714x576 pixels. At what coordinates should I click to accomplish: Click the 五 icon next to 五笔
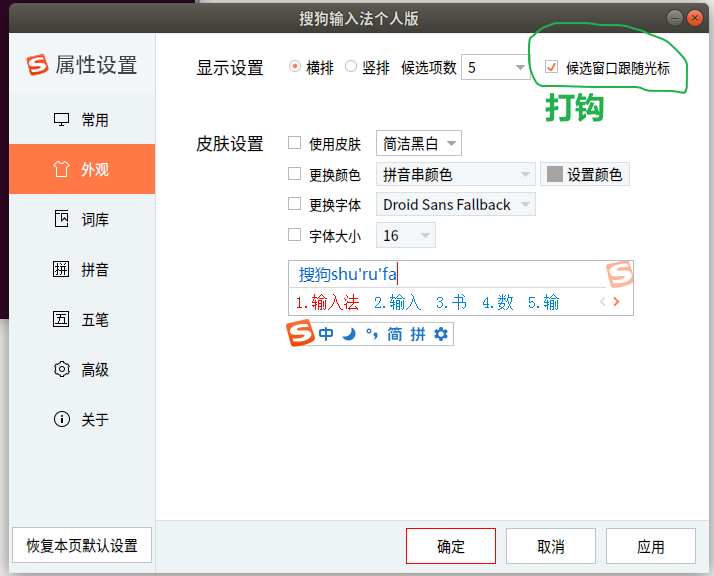click(x=61, y=319)
